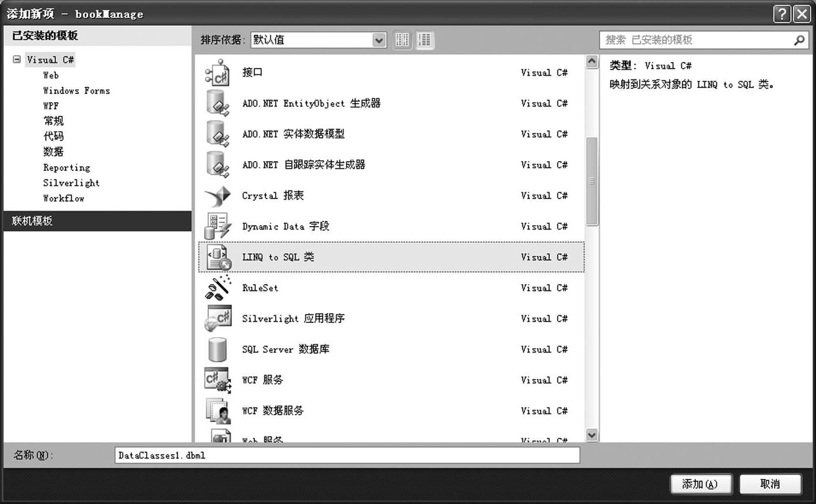816x504 pixels.
Task: Click the WCF 服务 icon
Action: pyautogui.click(x=218, y=380)
